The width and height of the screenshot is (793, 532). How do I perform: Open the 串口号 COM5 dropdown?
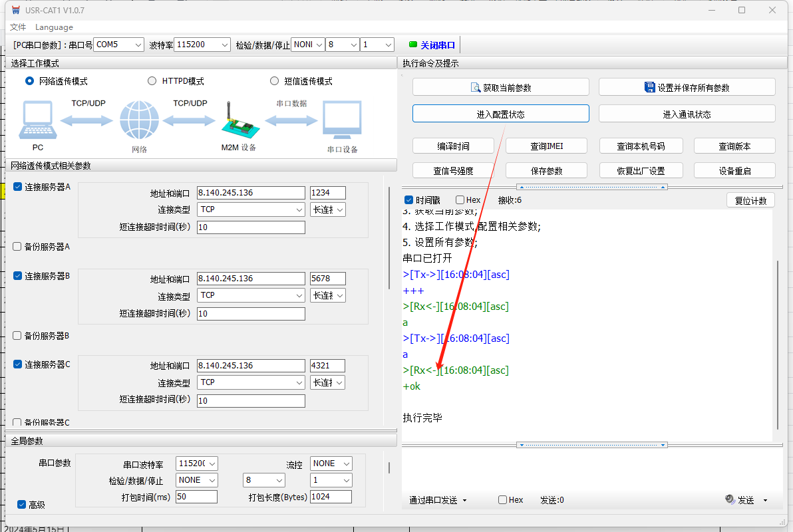[118, 45]
